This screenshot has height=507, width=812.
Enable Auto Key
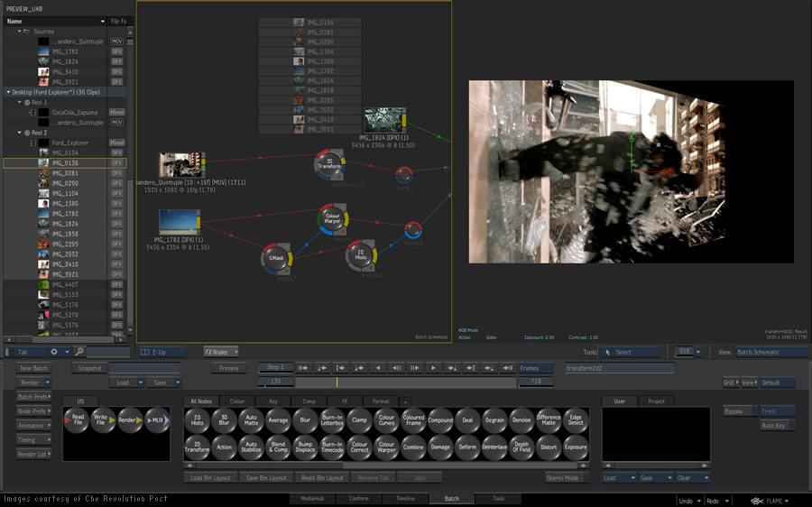point(774,425)
